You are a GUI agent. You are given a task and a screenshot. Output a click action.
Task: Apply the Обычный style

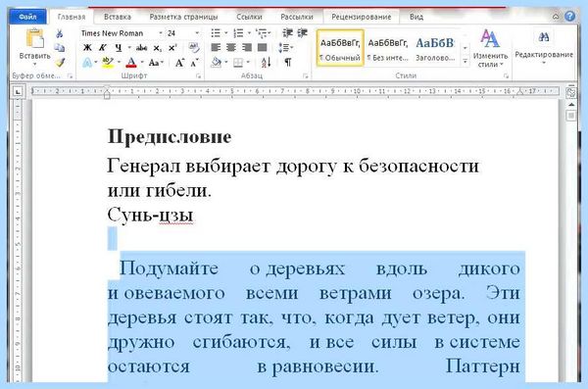tap(340, 48)
